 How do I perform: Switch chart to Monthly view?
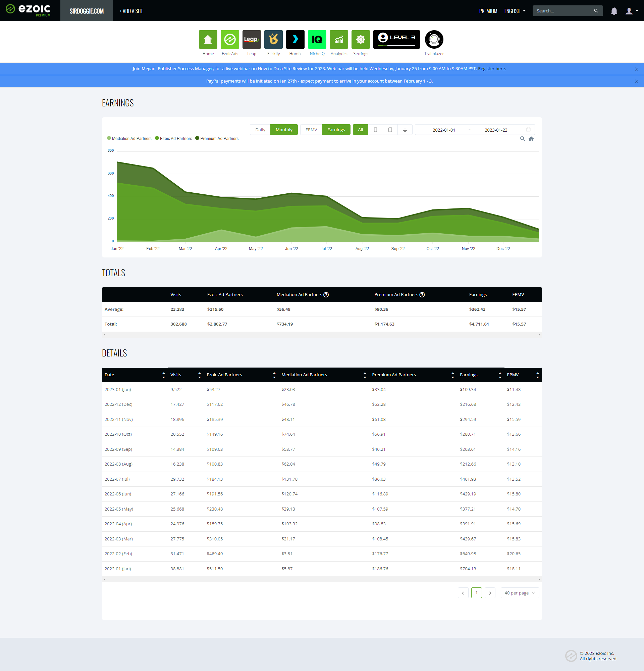284,130
